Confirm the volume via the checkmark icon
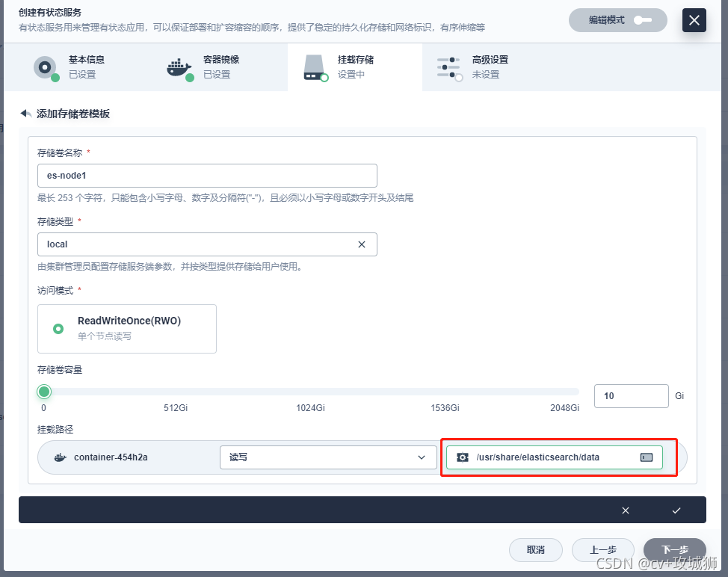This screenshot has height=577, width=728. [676, 510]
